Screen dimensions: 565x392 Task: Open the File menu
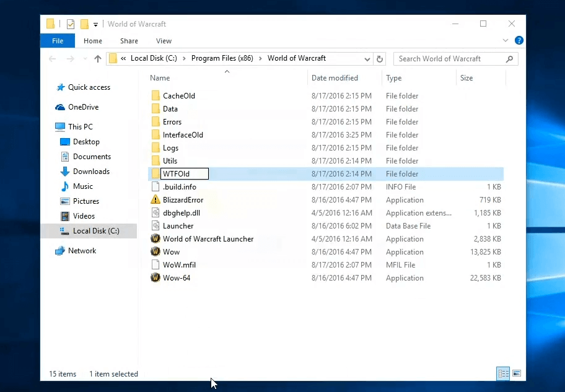58,41
